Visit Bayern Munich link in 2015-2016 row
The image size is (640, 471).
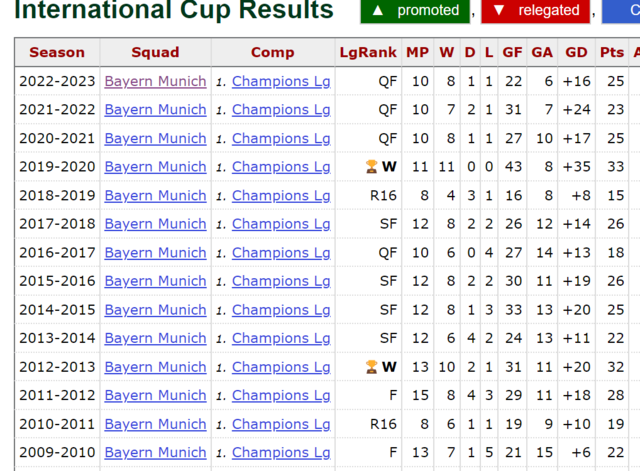click(155, 281)
